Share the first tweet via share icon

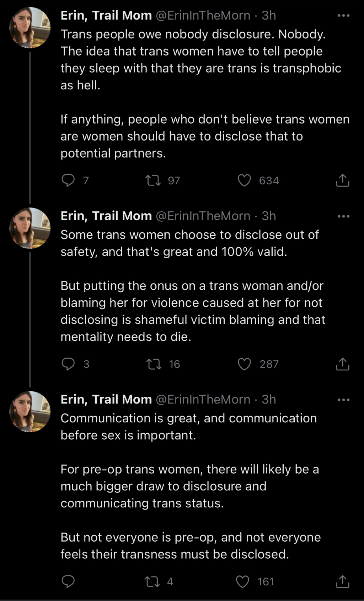tap(343, 180)
